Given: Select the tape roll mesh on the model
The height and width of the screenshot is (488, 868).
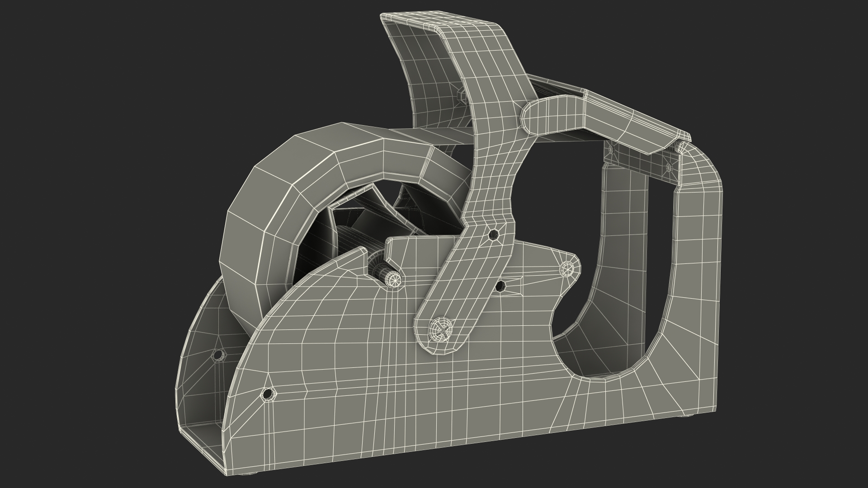Looking at the screenshot, I should click(x=280, y=199).
